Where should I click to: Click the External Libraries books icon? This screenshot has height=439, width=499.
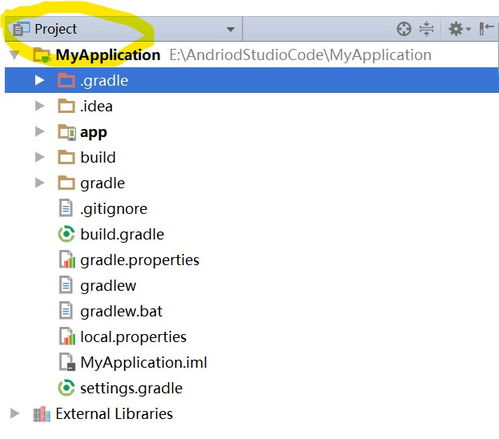pos(42,414)
